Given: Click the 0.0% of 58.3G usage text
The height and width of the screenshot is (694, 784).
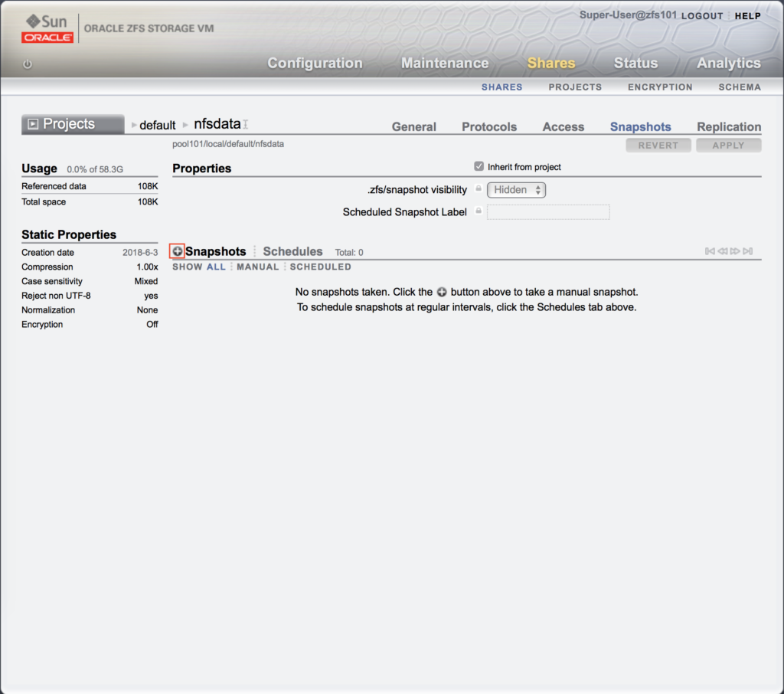Looking at the screenshot, I should click(x=95, y=169).
